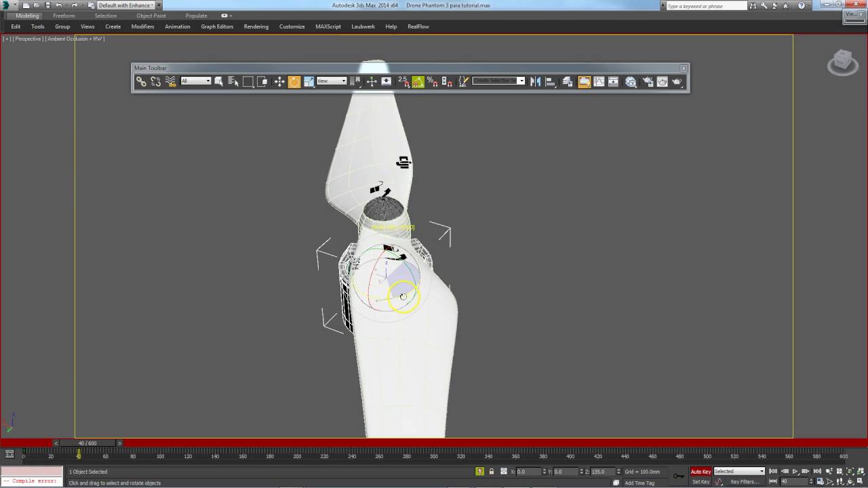The width and height of the screenshot is (868, 488).
Task: Toggle Spinner Snap button
Action: tap(447, 81)
